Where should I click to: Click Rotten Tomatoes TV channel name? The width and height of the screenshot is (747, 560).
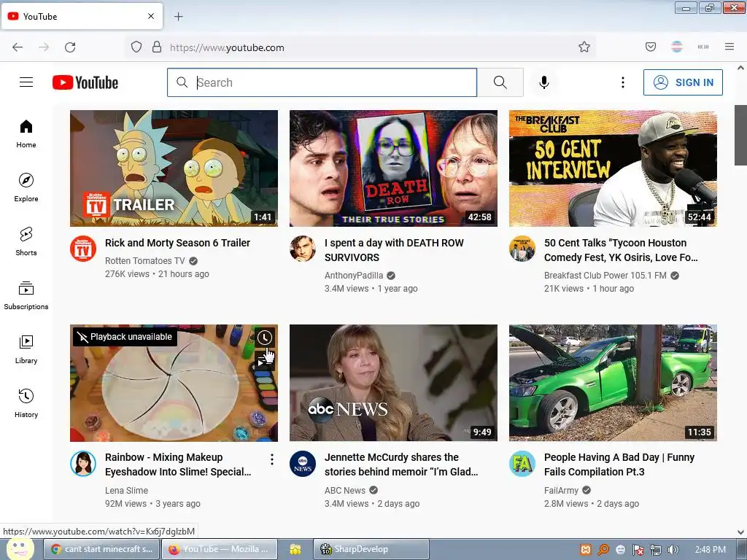point(145,261)
